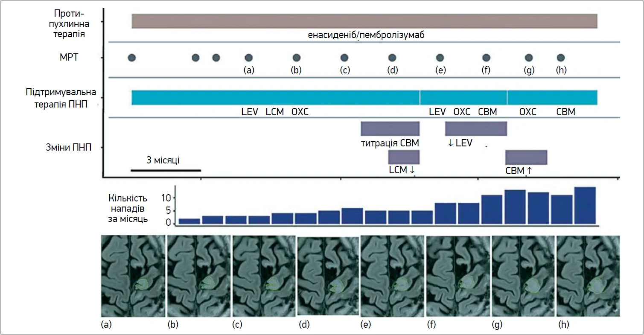The height and width of the screenshot is (335, 644).
Task: Click the 'CBM ↑' label
Action: (x=519, y=170)
